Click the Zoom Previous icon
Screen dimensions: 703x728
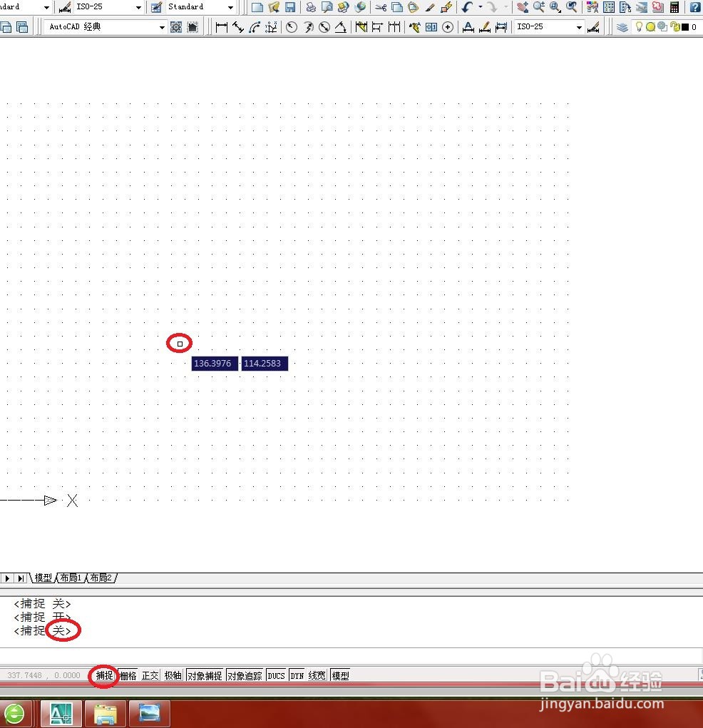coord(572,7)
